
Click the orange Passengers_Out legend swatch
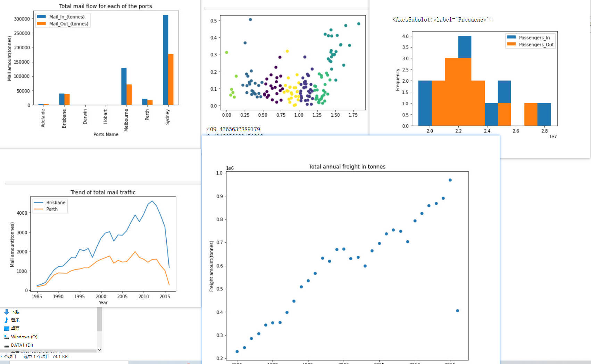pos(511,44)
